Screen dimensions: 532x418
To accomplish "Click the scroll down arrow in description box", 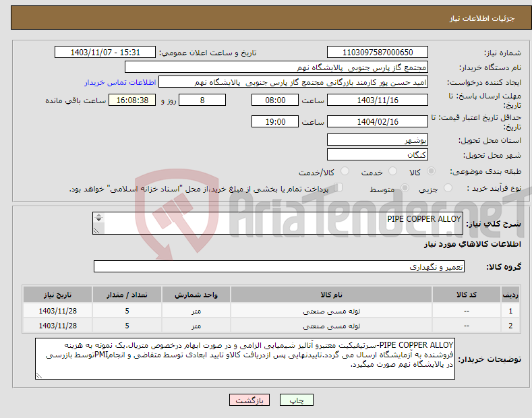I will [x=98, y=220].
